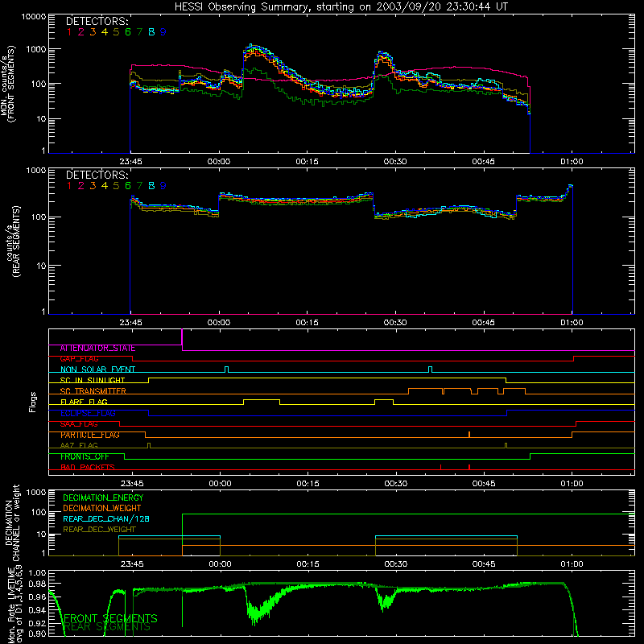
Task: Click detector number 5 in rear segments legend
Action: pyautogui.click(x=116, y=186)
